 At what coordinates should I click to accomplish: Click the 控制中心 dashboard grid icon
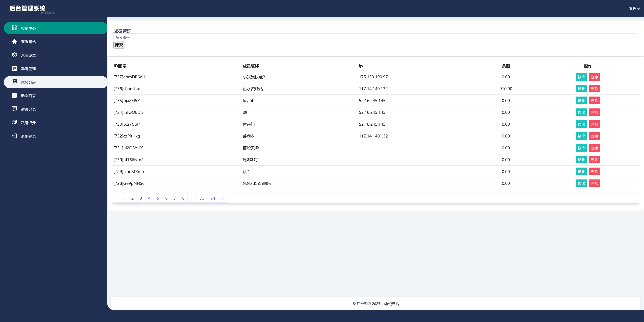tap(14, 28)
